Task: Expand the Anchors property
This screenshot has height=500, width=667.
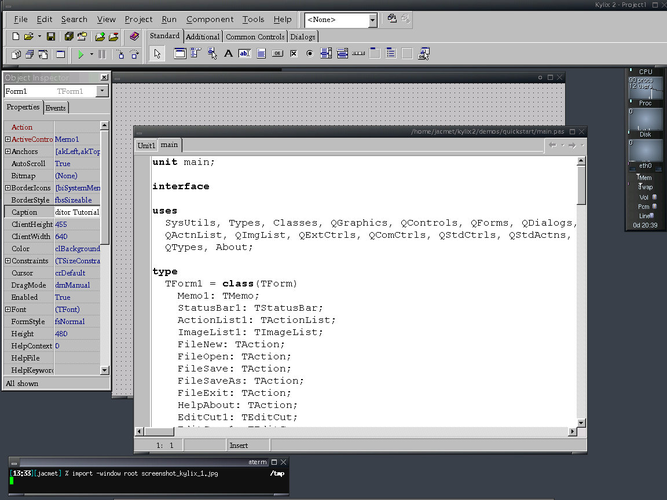Action: (x=8, y=151)
